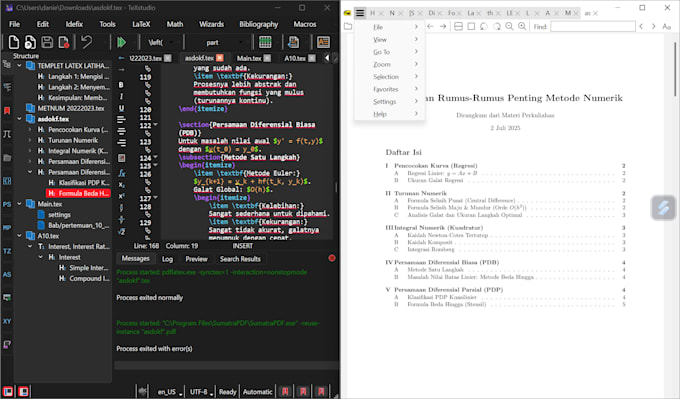Open the bookmarks panel red ribbon icon
The height and width of the screenshot is (399, 680).
(7, 111)
